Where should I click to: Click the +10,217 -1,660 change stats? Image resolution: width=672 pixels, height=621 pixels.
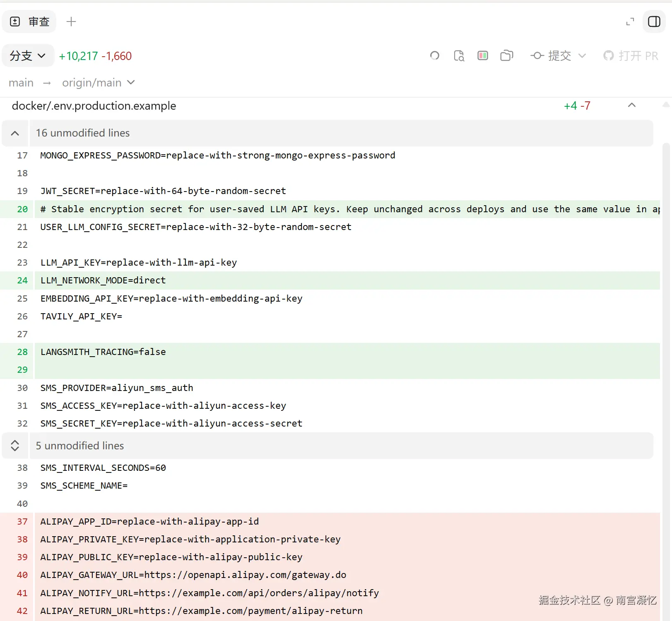(95, 56)
